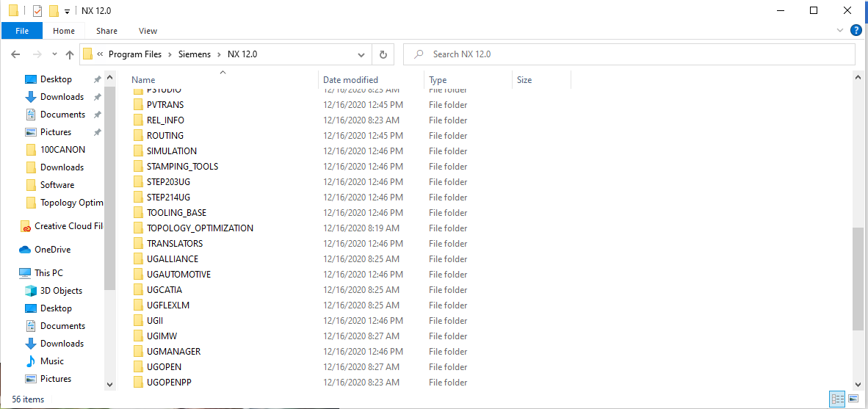868x409 pixels.
Task: Select the PVTRANS folder icon
Action: (x=138, y=104)
